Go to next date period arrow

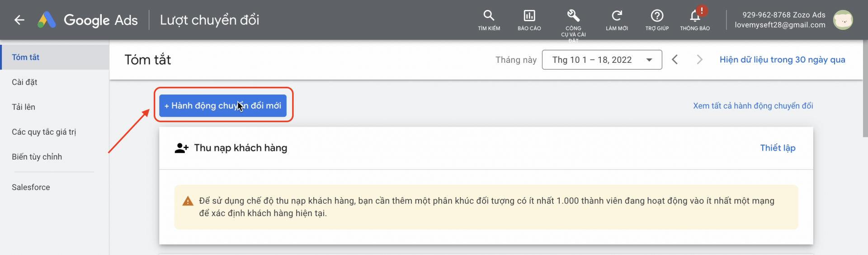tap(699, 60)
